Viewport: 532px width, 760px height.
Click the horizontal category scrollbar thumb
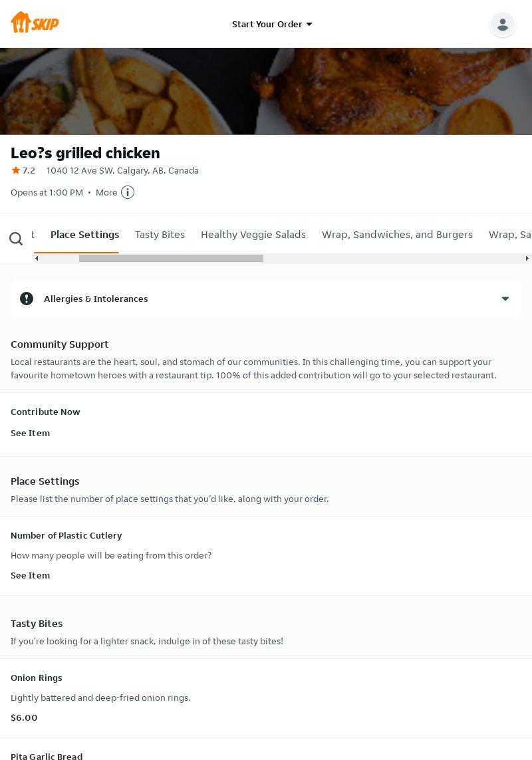pyautogui.click(x=171, y=258)
